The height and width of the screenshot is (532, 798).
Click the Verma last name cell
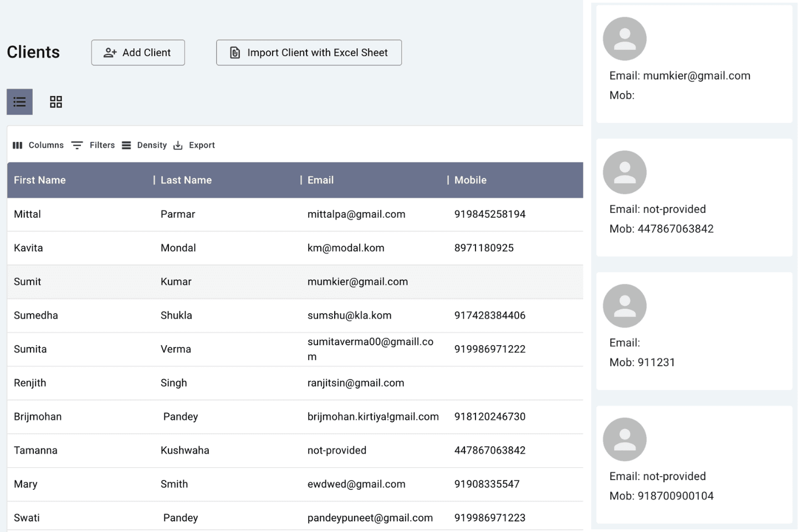point(176,350)
